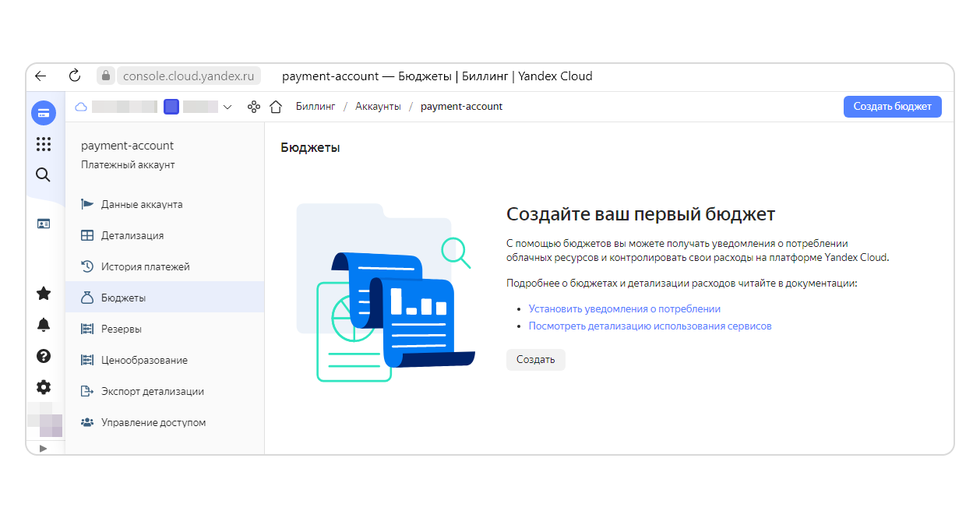The image size is (980, 518).
Task: Open settings with the gear icon
Action: [44, 387]
